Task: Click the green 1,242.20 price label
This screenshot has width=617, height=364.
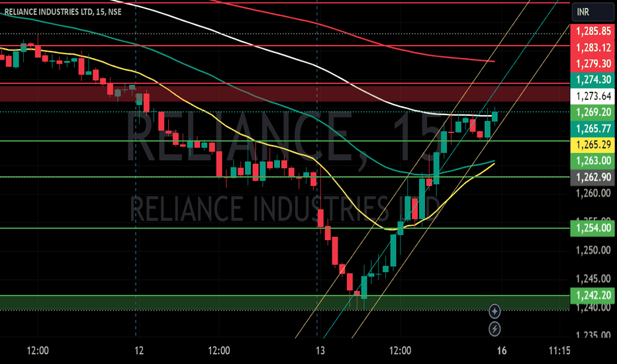Action: pyautogui.click(x=593, y=295)
